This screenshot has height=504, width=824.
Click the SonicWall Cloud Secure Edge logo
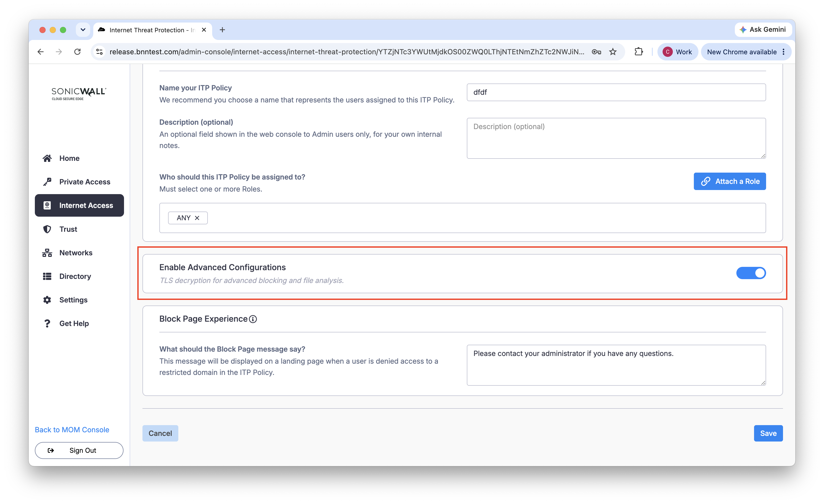click(x=79, y=94)
